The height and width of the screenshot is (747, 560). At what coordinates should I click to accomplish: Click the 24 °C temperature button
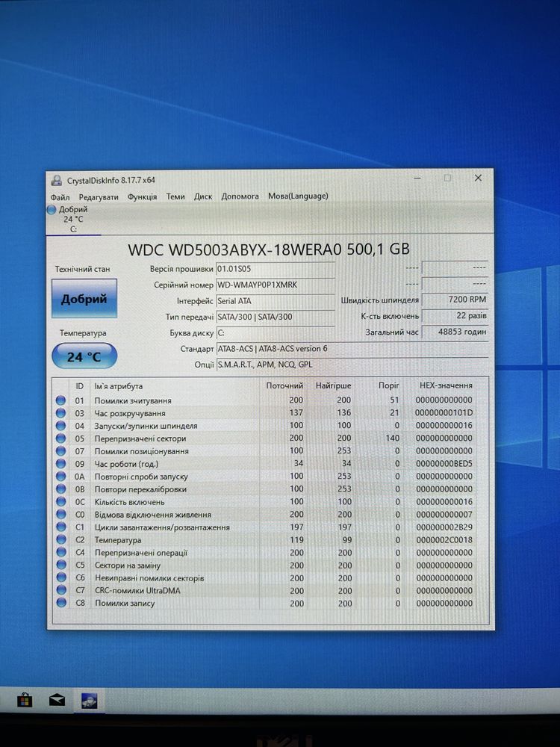click(84, 356)
